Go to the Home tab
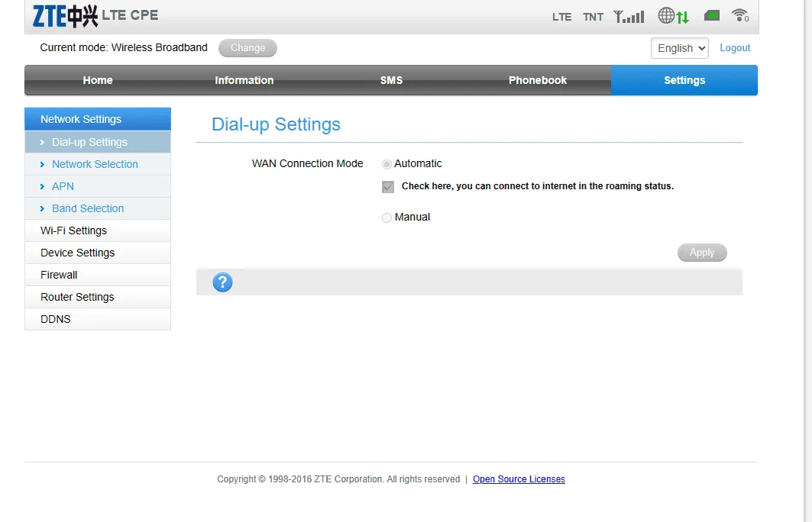This screenshot has width=812, height=522. (x=98, y=80)
